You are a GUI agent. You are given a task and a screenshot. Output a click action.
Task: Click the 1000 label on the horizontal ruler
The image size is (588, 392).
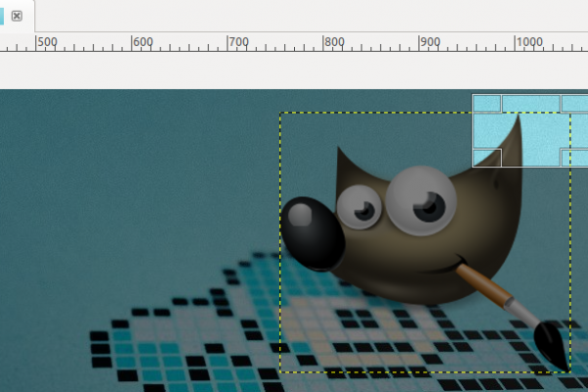[529, 42]
